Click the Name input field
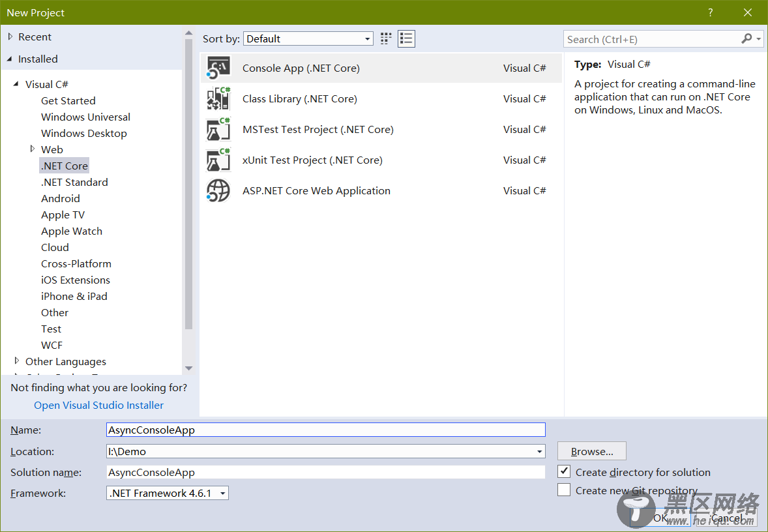This screenshot has height=532, width=768. click(x=326, y=430)
